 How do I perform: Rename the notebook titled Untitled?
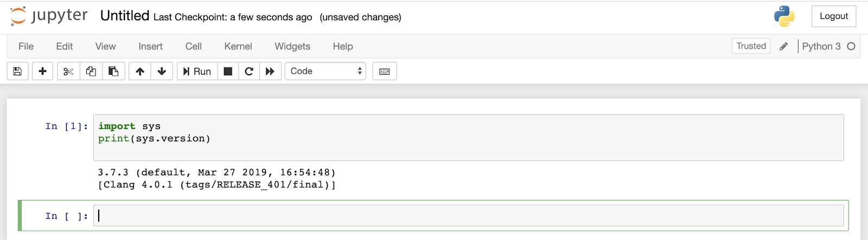point(125,16)
